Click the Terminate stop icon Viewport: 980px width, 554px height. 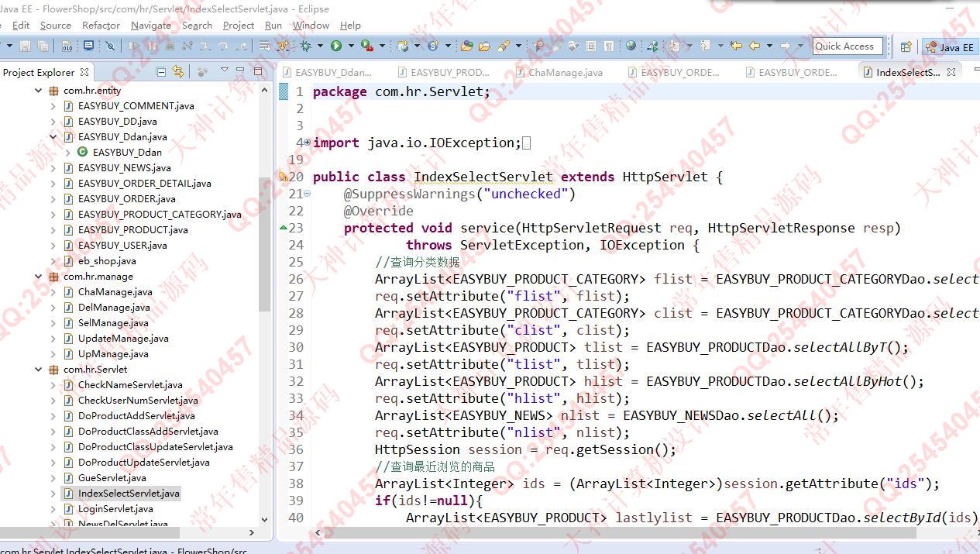pos(169,46)
